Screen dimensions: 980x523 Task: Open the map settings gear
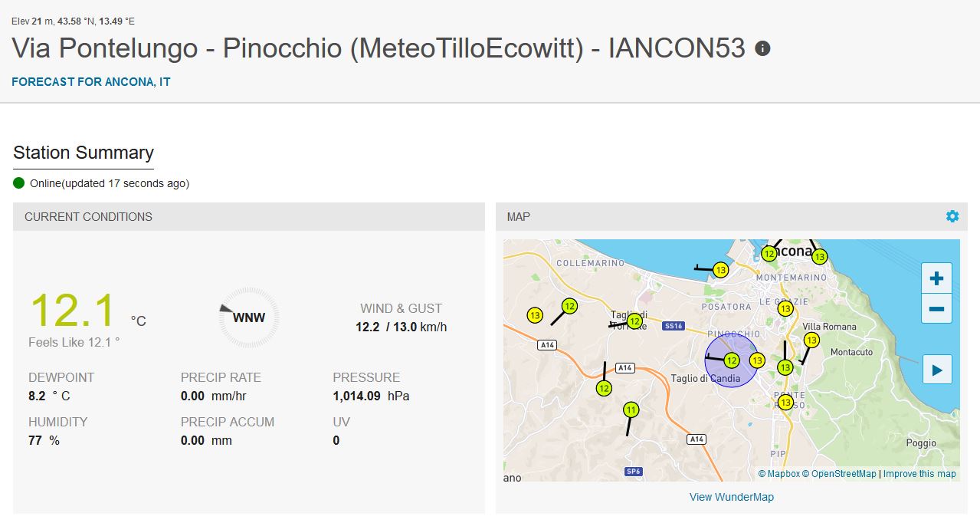[x=952, y=216]
